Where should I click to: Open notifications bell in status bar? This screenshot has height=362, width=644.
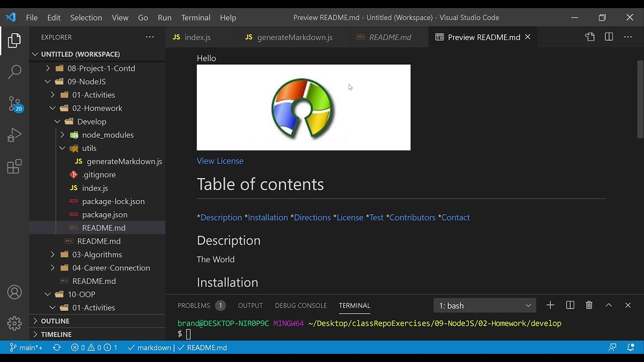click(x=630, y=347)
